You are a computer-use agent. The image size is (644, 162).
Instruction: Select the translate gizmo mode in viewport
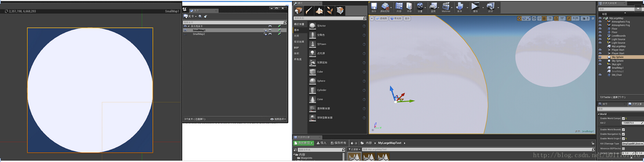pyautogui.click(x=519, y=18)
